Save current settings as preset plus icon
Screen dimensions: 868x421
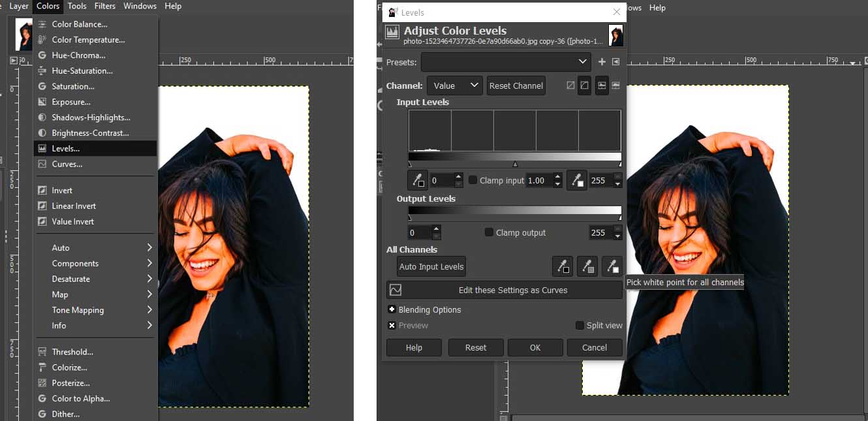pyautogui.click(x=602, y=62)
